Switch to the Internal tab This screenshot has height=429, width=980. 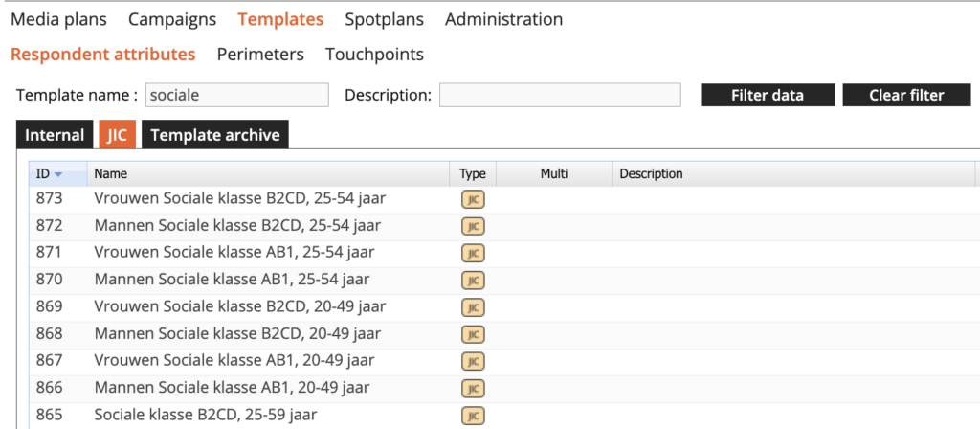pos(55,135)
